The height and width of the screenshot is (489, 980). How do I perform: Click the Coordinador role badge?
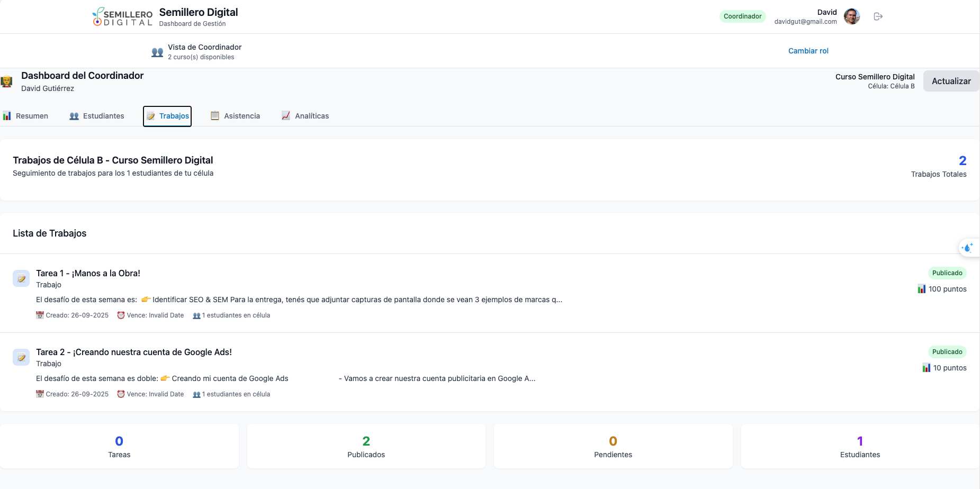click(743, 16)
